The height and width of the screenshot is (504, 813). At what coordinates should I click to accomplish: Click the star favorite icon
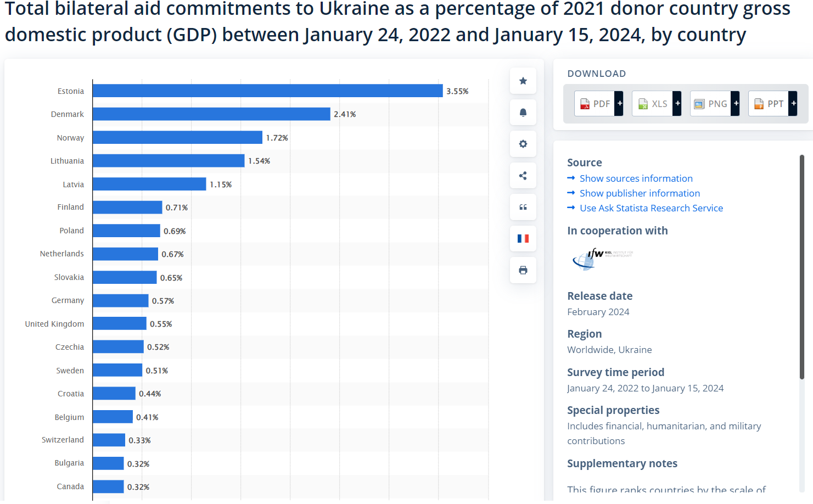tap(523, 81)
